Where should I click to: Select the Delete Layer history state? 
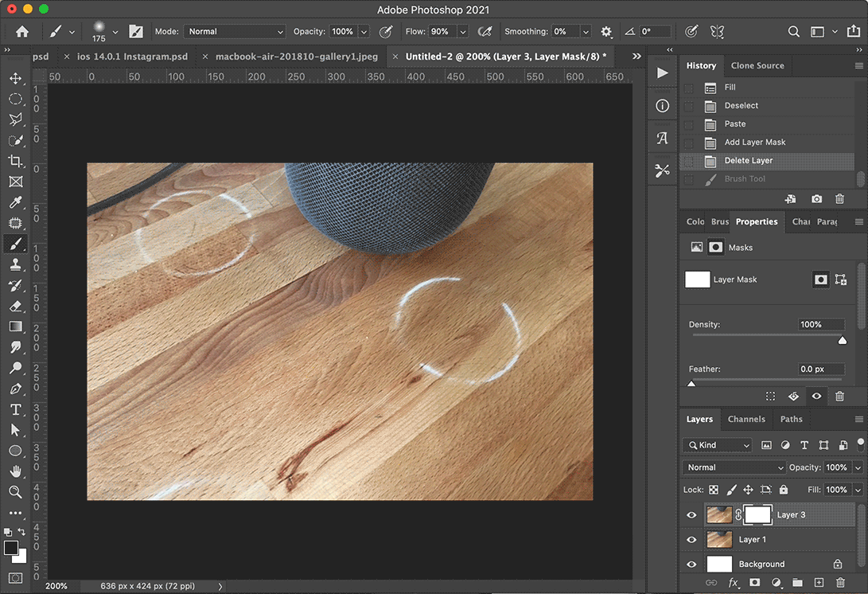[767, 161]
